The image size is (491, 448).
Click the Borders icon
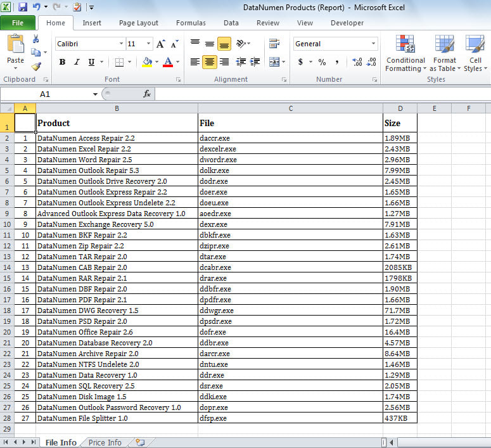[x=119, y=62]
